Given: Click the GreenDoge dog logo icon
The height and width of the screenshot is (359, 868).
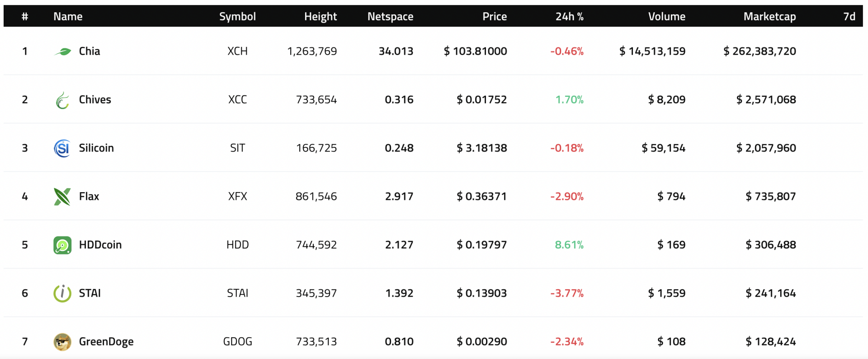Looking at the screenshot, I should [62, 342].
